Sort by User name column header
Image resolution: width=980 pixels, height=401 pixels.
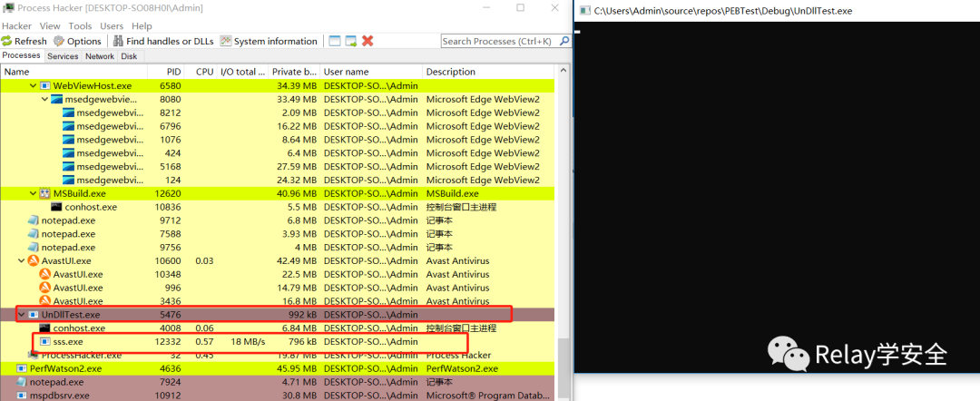coord(371,72)
